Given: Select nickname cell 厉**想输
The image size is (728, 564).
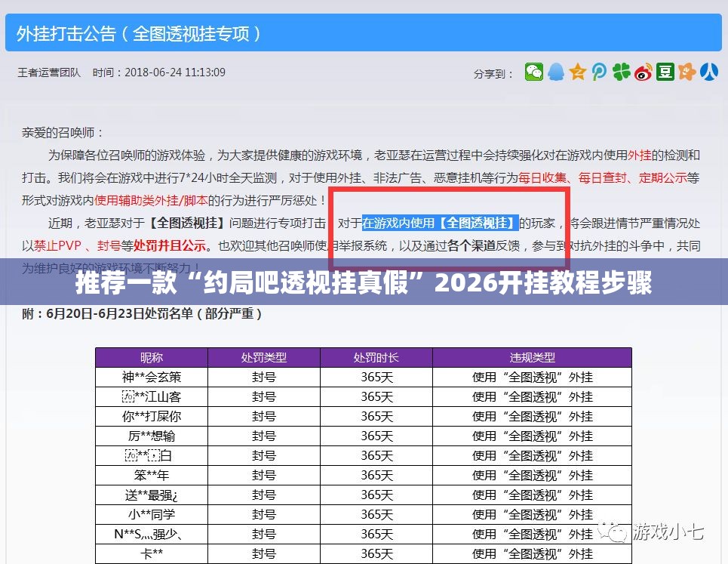Looking at the screenshot, I should 152,436.
